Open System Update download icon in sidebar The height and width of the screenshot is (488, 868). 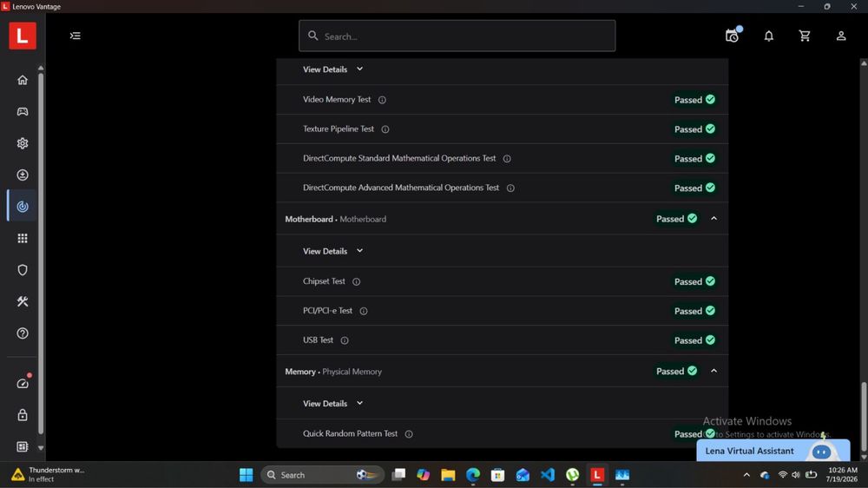point(23,175)
